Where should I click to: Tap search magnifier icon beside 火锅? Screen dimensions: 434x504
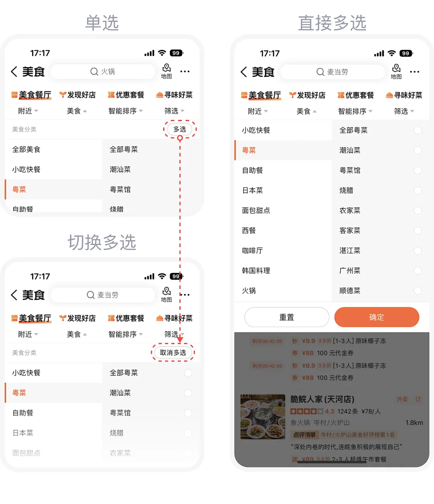coord(94,72)
